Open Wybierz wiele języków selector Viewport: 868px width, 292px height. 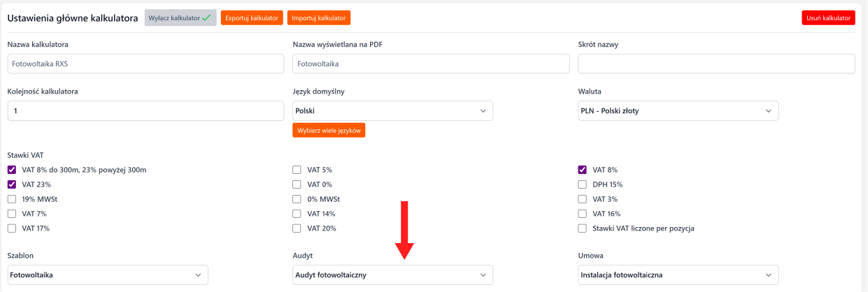point(329,131)
